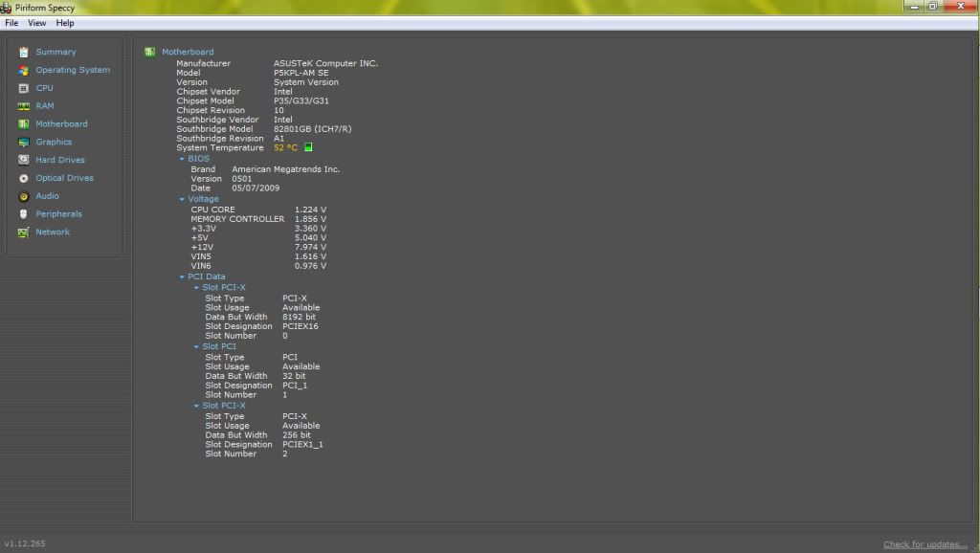The image size is (980, 553).
Task: Select the VIN5 reading 1.616 V
Action: (311, 256)
